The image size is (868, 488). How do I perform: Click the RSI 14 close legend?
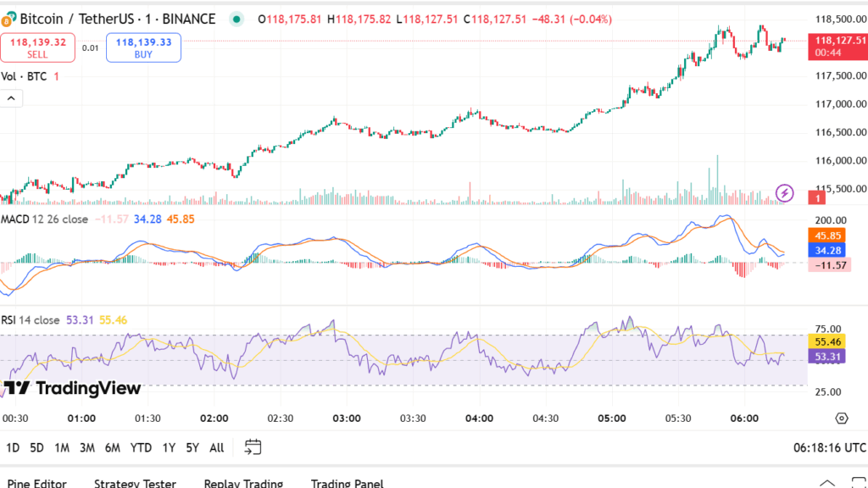[30, 319]
